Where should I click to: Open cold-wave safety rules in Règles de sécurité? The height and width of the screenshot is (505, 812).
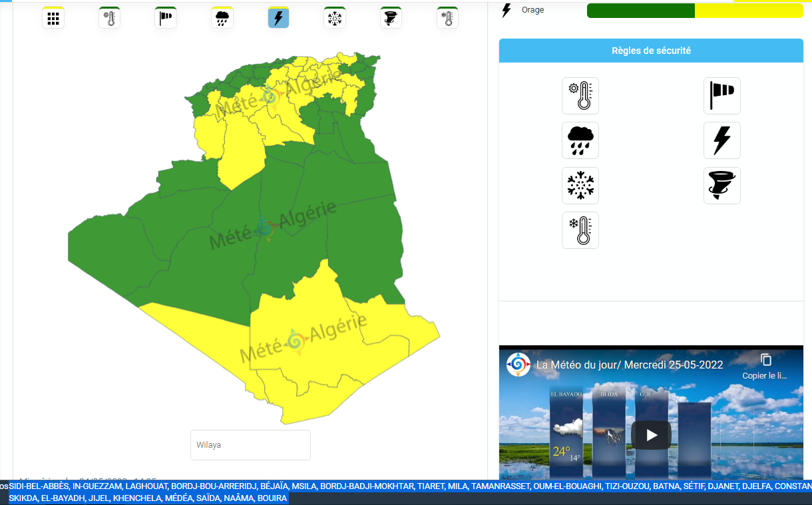(x=580, y=230)
